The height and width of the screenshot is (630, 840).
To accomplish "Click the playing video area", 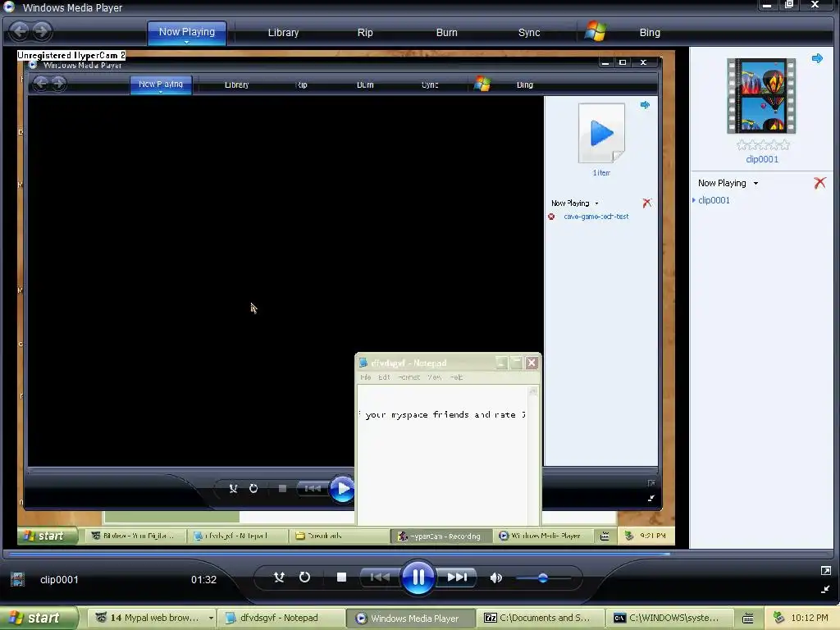I will [x=346, y=299].
